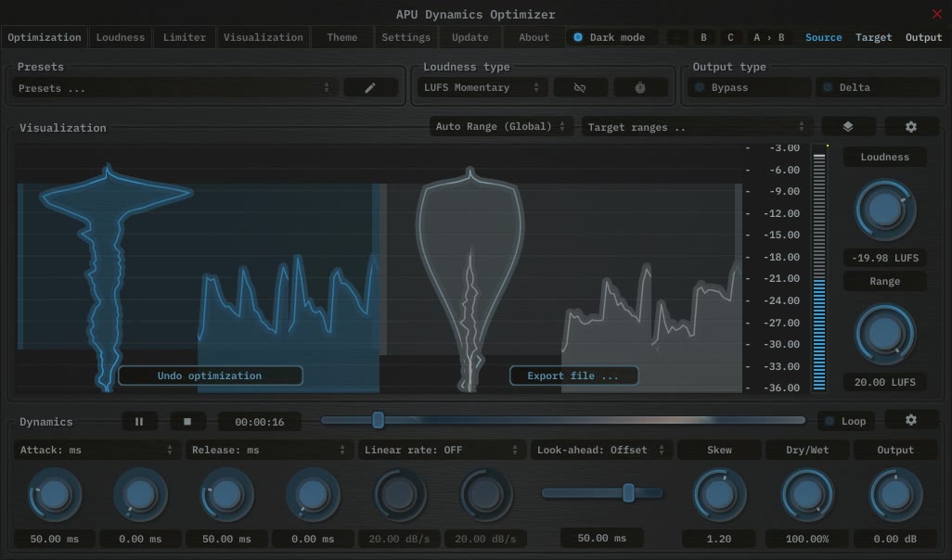
Task: Click the stopwatch icon in Loudness type
Action: 640,88
